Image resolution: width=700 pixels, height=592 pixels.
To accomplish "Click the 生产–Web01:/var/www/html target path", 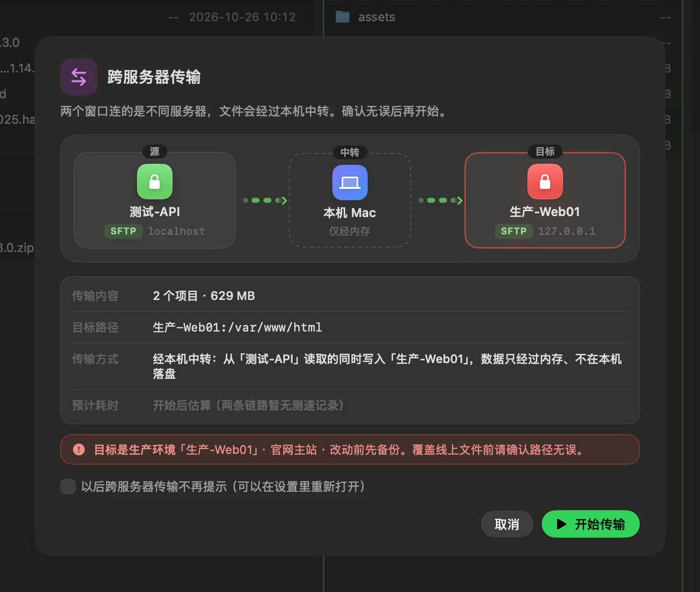I will click(x=237, y=327).
